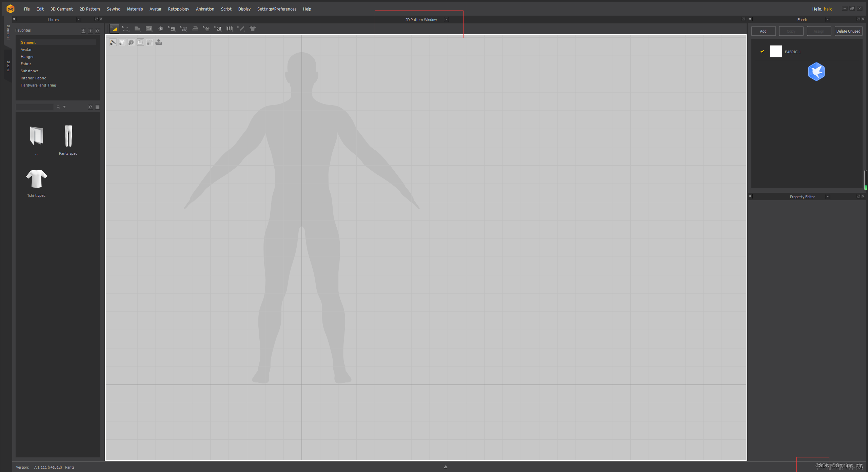The width and height of the screenshot is (868, 472).
Task: Click the CLO application logo
Action: click(x=11, y=9)
